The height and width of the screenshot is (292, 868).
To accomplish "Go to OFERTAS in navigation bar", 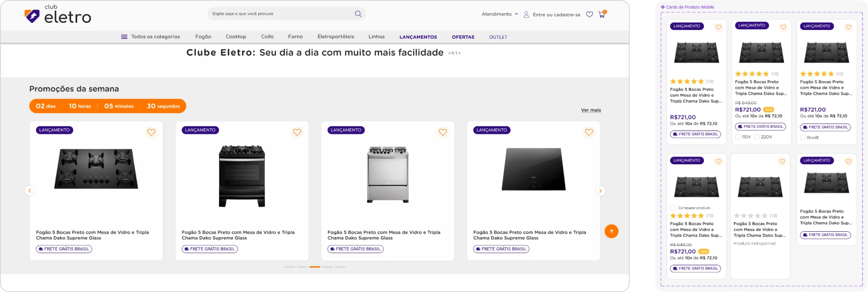I will click(x=463, y=37).
